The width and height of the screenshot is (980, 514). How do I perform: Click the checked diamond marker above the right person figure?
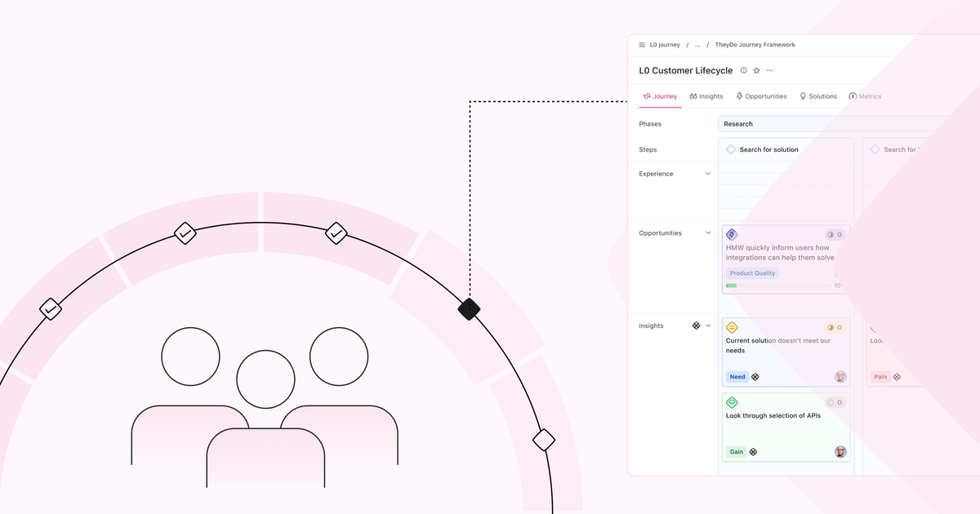point(336,233)
